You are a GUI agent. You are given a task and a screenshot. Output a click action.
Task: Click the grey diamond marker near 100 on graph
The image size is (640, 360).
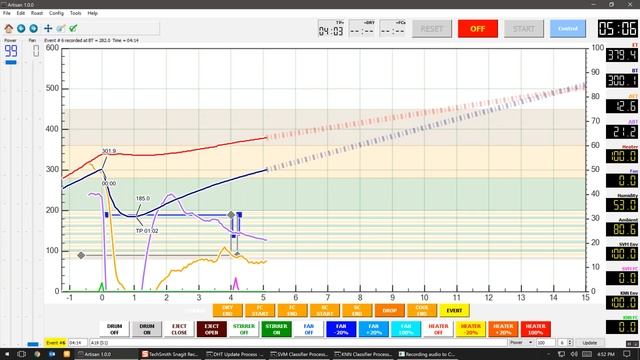pos(81,255)
